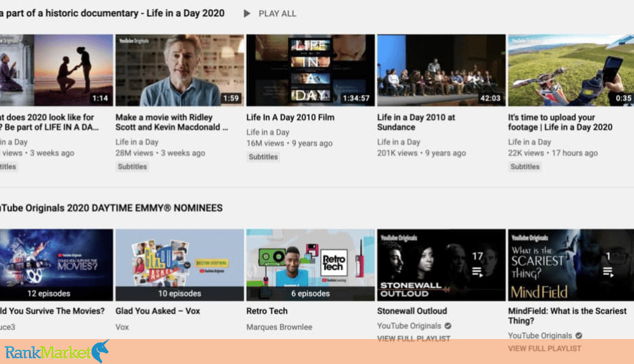634x364 pixels.
Task: Click verified checkmark beside Stonewall's YouTube Originals
Action: coord(448,326)
